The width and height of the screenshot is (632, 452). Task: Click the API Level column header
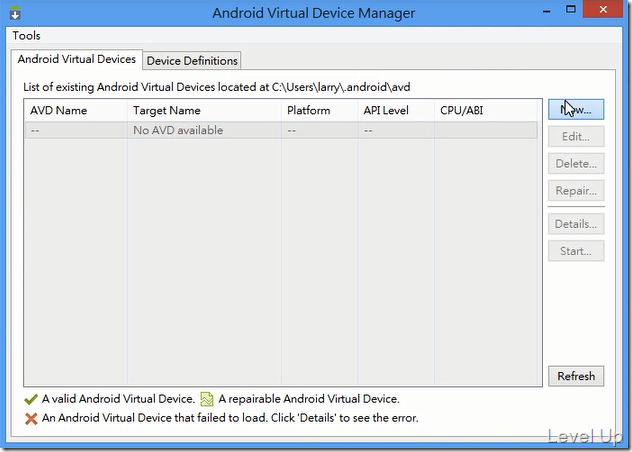[x=396, y=110]
